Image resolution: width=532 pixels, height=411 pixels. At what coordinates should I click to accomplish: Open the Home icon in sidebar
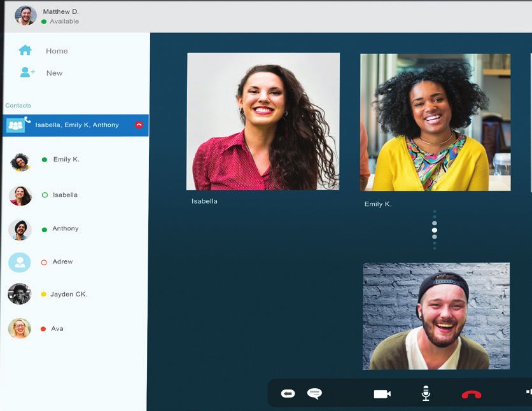pyautogui.click(x=25, y=50)
